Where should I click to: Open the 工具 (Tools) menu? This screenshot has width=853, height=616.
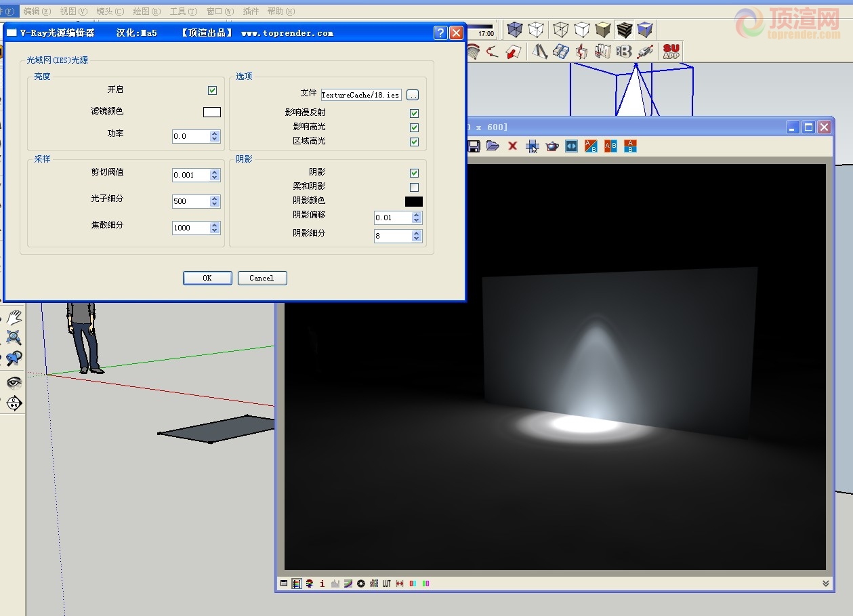click(183, 12)
